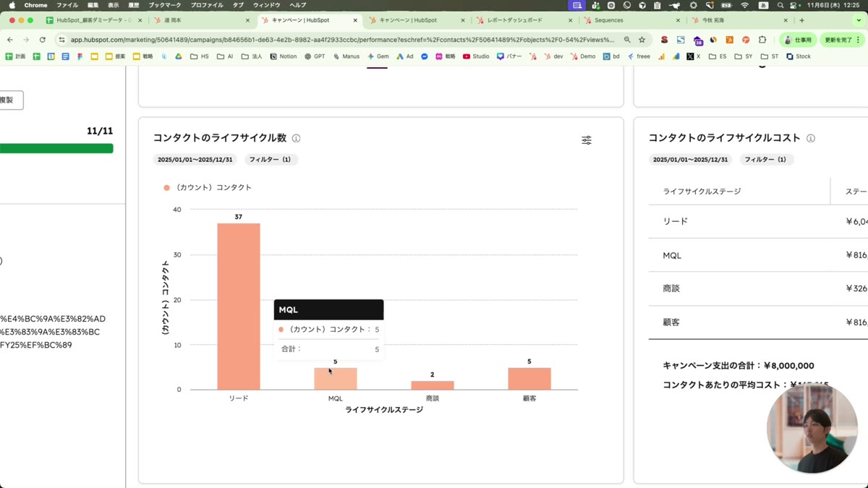
Task: Click the リード bar in the chart
Action: coord(238,307)
